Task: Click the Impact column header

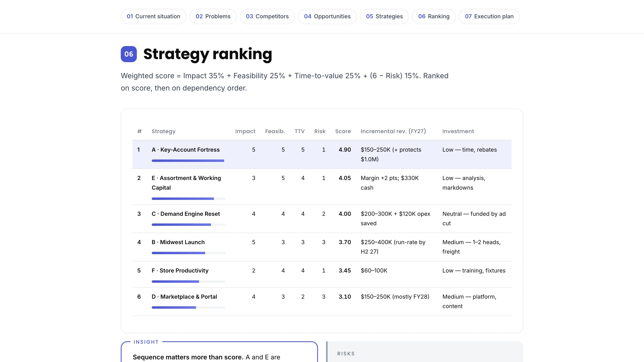Action: 245,131
